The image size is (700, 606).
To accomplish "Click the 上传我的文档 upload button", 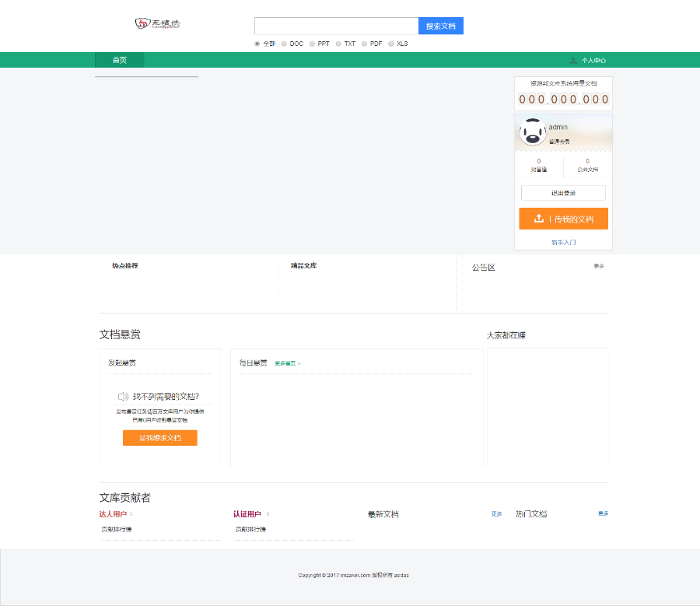I will click(563, 219).
